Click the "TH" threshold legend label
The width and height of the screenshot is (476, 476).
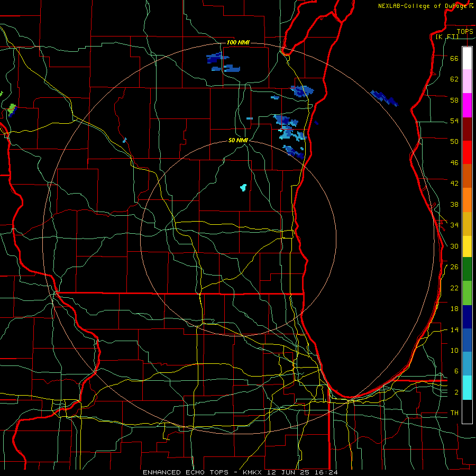[x=454, y=413]
